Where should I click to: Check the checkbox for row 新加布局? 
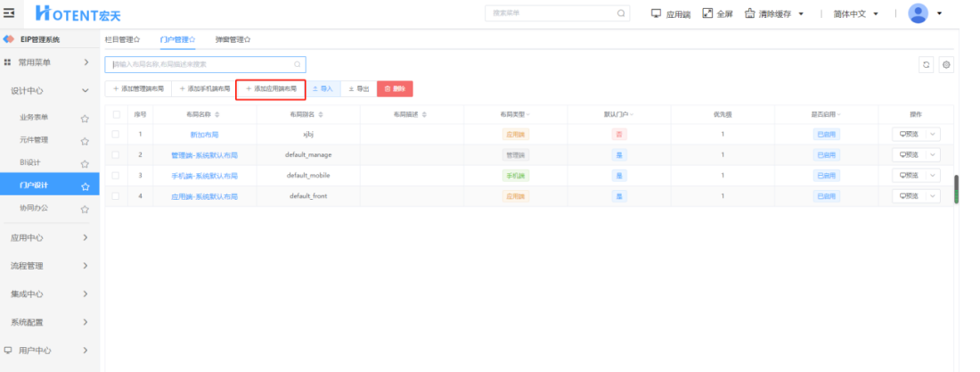(x=116, y=134)
